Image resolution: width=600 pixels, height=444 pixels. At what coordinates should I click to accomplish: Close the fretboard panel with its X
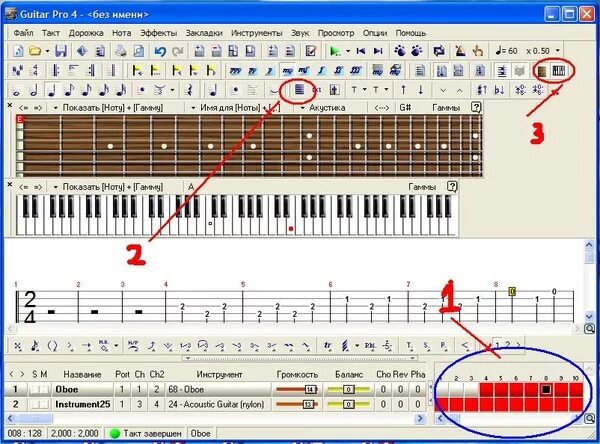pyautogui.click(x=10, y=105)
